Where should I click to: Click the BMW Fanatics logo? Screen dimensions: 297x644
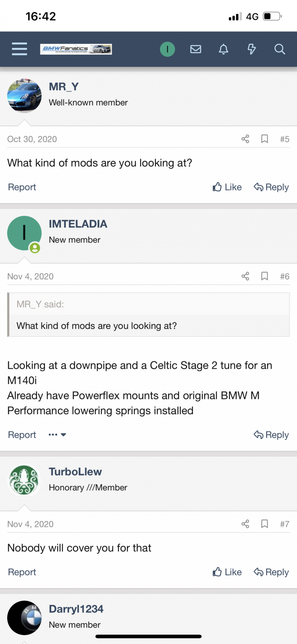click(x=76, y=49)
